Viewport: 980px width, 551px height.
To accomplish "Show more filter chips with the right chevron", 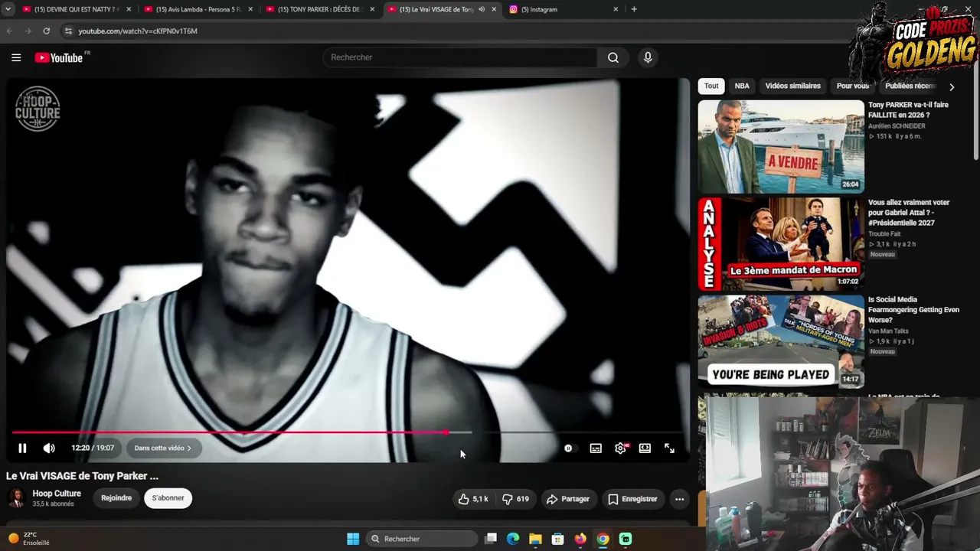I will (x=952, y=87).
